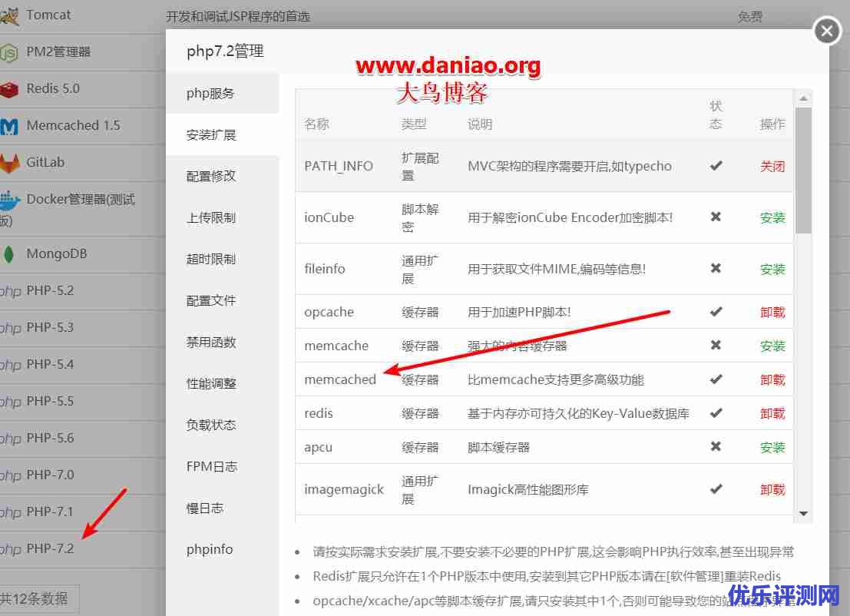The width and height of the screenshot is (850, 616).
Task: Open the phpinfo tab
Action: [222, 549]
